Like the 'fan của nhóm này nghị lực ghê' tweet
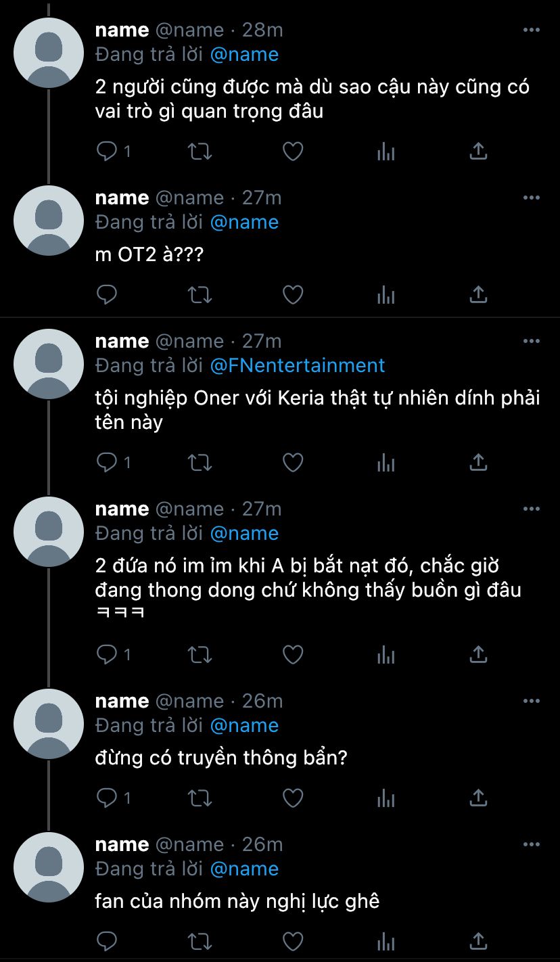Image resolution: width=560 pixels, height=962 pixels. (292, 942)
